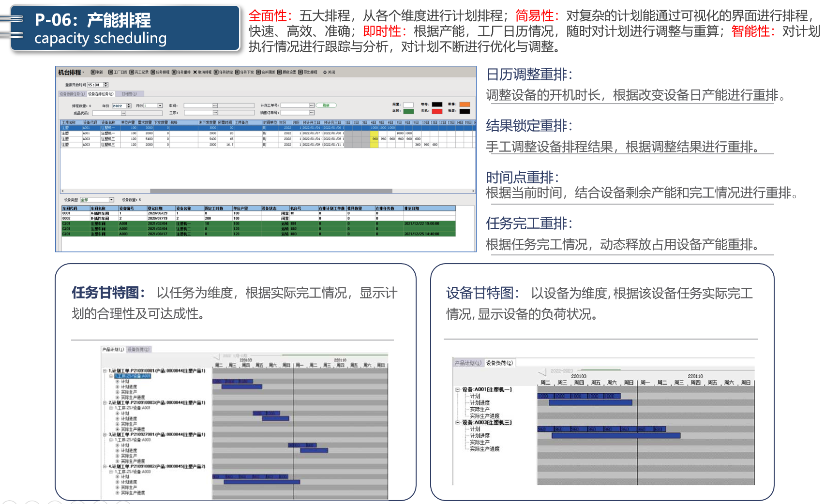Open 完工记录 from the toolbar

tap(132, 73)
